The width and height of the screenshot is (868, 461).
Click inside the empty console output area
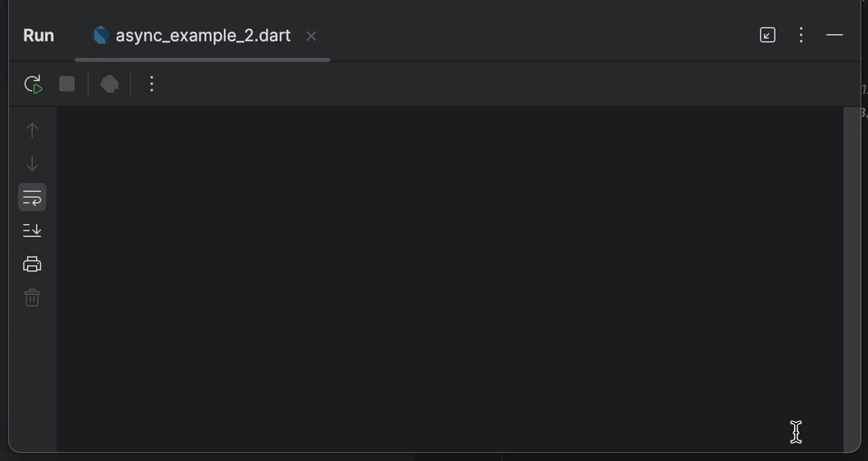tap(448, 271)
